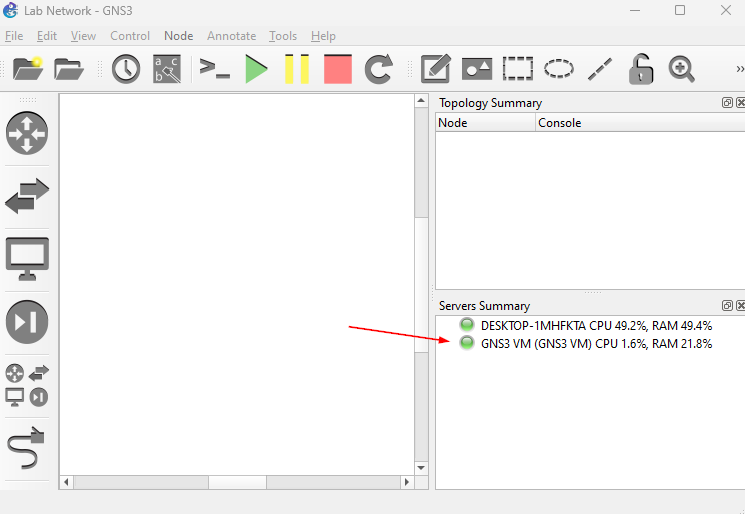Sort Topology Summary by Node column
The width and height of the screenshot is (745, 514).
click(x=485, y=123)
